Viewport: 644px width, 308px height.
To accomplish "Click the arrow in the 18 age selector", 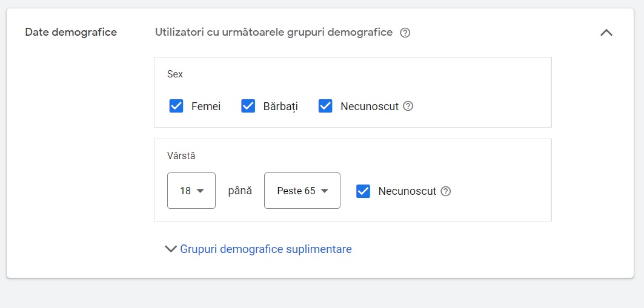I will click(200, 191).
